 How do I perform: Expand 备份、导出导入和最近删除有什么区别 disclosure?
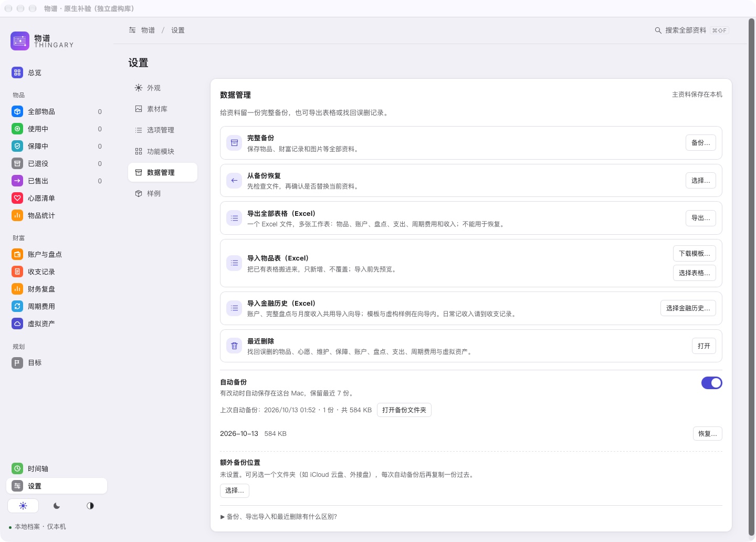pos(279,517)
